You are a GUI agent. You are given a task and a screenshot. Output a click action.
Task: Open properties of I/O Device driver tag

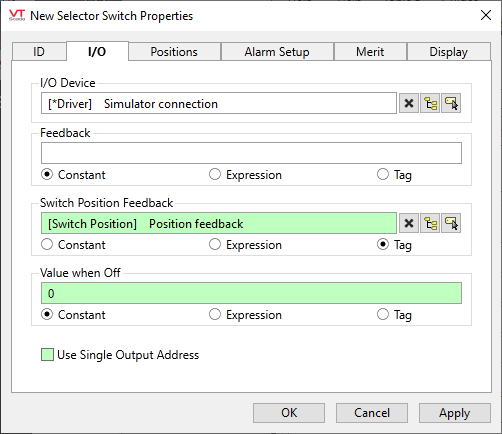pyautogui.click(x=451, y=103)
